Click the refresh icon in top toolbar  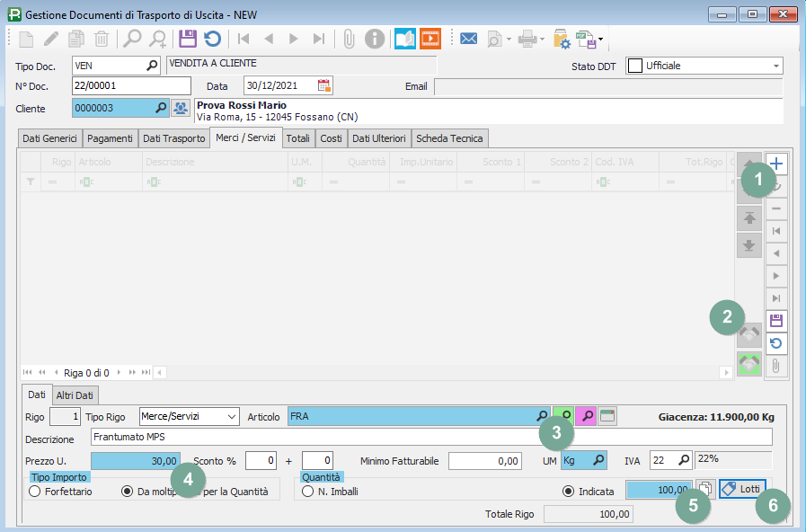(x=212, y=39)
